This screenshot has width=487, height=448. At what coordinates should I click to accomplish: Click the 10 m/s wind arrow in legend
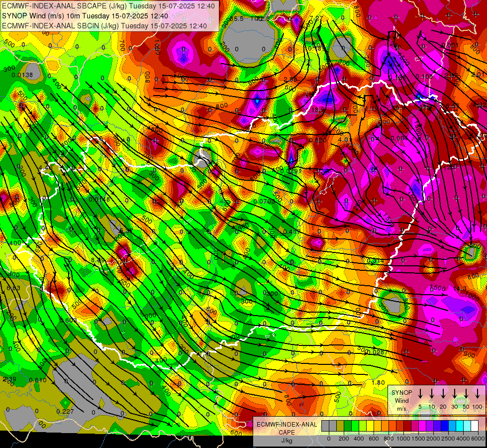[431, 393]
